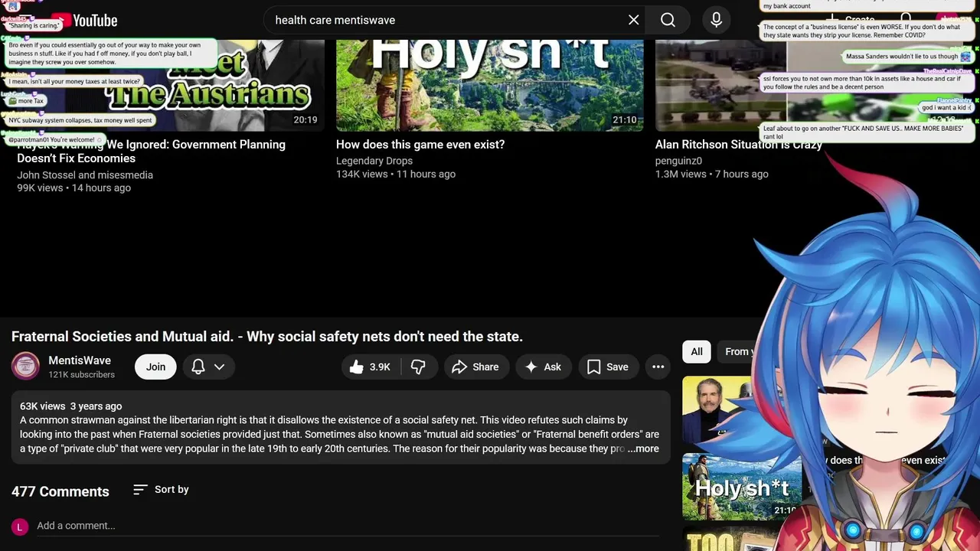Click '1.3M views • 7 hours ago' text

click(712, 174)
